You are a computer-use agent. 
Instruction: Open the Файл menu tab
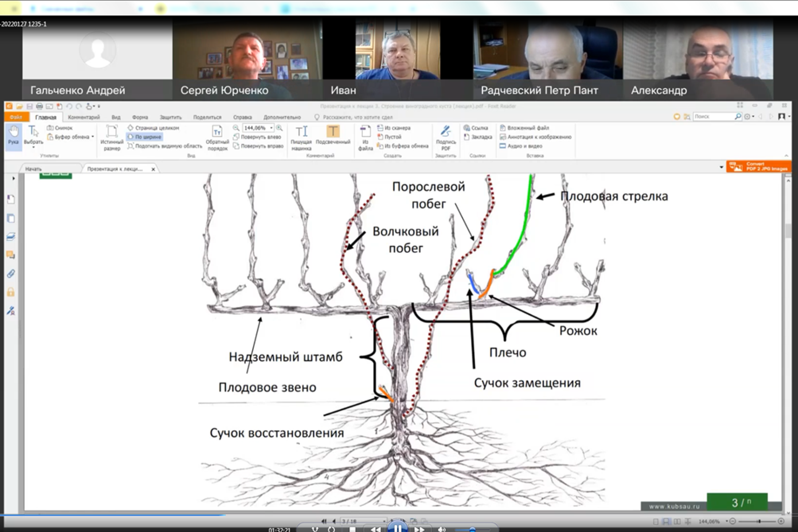click(x=16, y=117)
